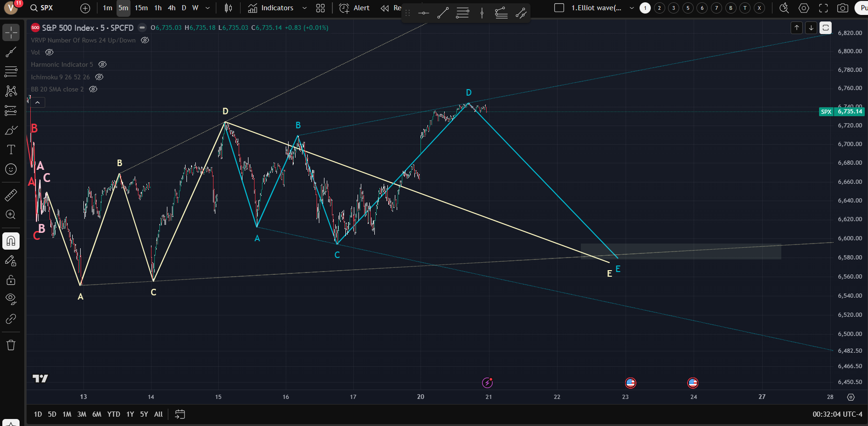The width and height of the screenshot is (868, 426).
Task: Open the Indicators dialog
Action: tap(271, 8)
